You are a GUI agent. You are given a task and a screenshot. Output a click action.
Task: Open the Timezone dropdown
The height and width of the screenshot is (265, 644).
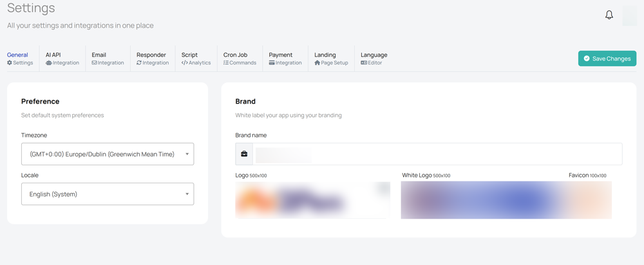click(108, 154)
